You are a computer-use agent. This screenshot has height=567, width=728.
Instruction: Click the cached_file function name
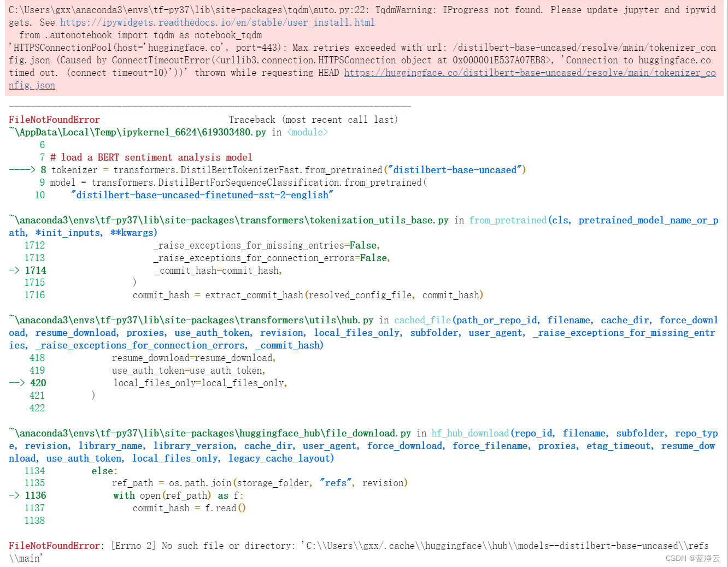[422, 320]
